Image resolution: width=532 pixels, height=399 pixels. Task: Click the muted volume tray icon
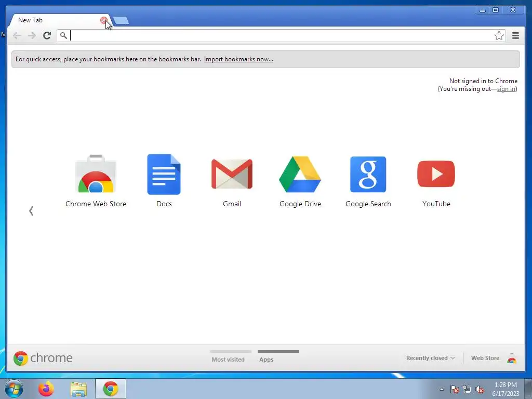[x=480, y=389]
